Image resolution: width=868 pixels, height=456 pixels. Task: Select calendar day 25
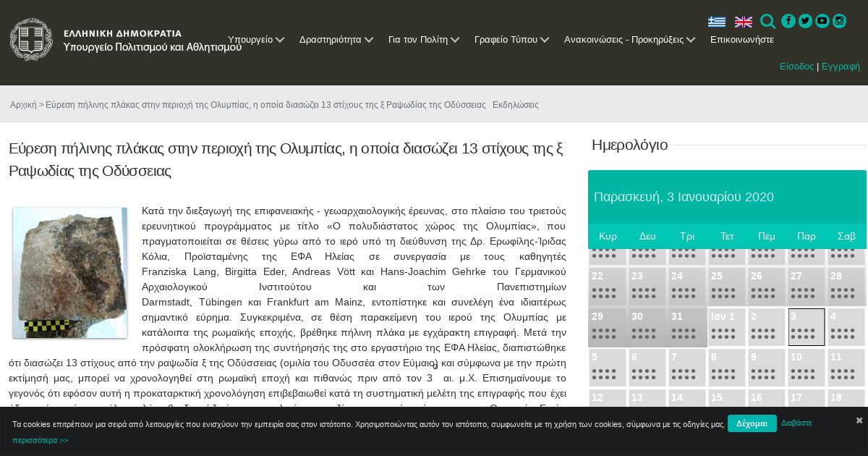click(x=726, y=287)
